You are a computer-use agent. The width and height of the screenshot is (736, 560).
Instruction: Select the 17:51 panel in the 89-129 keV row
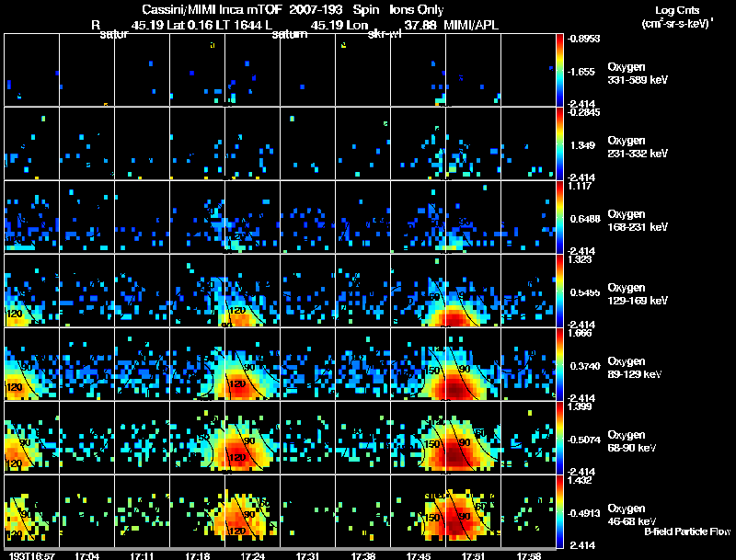click(x=473, y=364)
